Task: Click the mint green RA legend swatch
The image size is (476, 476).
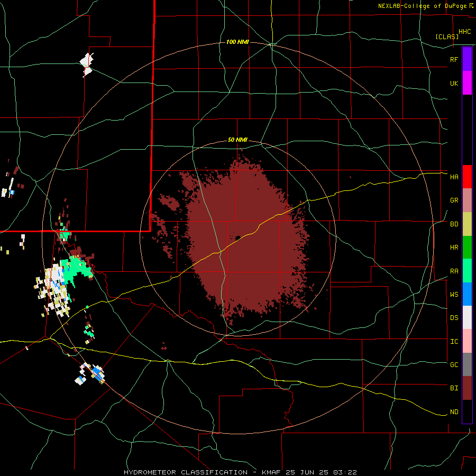Action: 467,271
